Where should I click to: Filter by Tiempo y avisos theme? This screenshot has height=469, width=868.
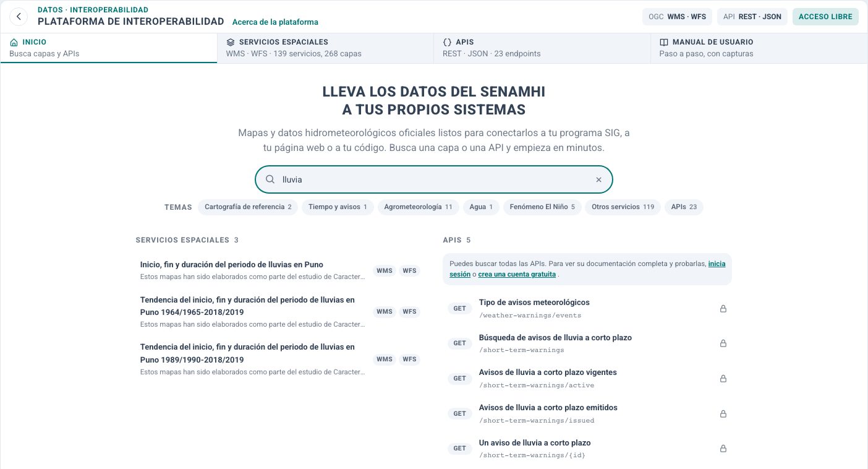338,207
